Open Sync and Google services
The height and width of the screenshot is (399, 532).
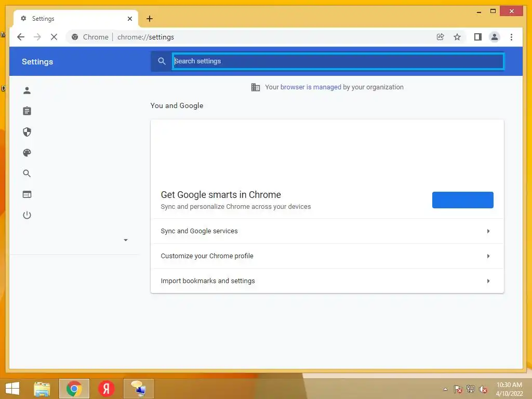tap(327, 231)
